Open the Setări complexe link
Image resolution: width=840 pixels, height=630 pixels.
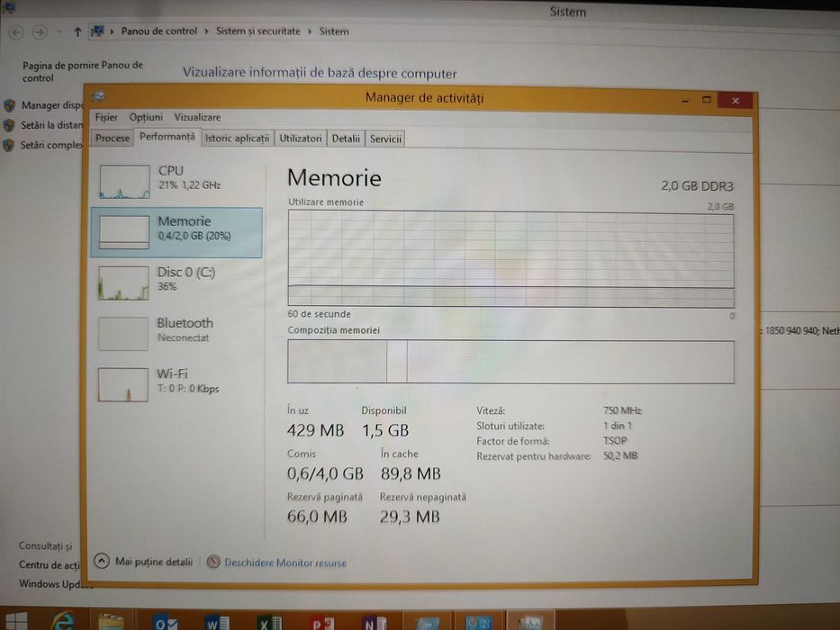[x=51, y=145]
